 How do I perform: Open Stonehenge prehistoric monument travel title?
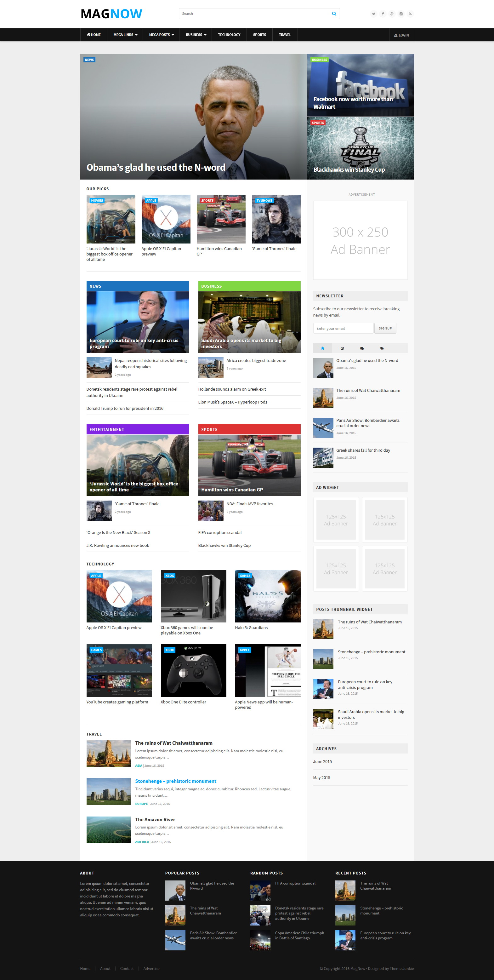176,781
